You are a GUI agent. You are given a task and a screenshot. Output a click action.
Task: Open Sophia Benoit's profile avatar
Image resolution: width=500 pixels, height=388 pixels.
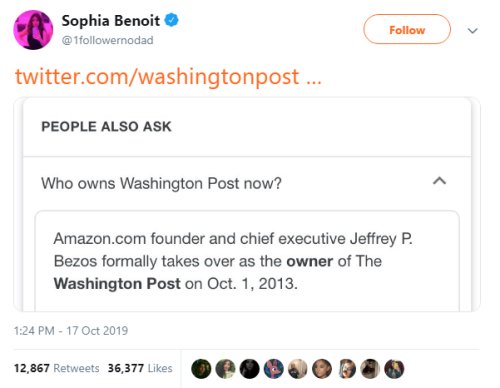(x=33, y=30)
